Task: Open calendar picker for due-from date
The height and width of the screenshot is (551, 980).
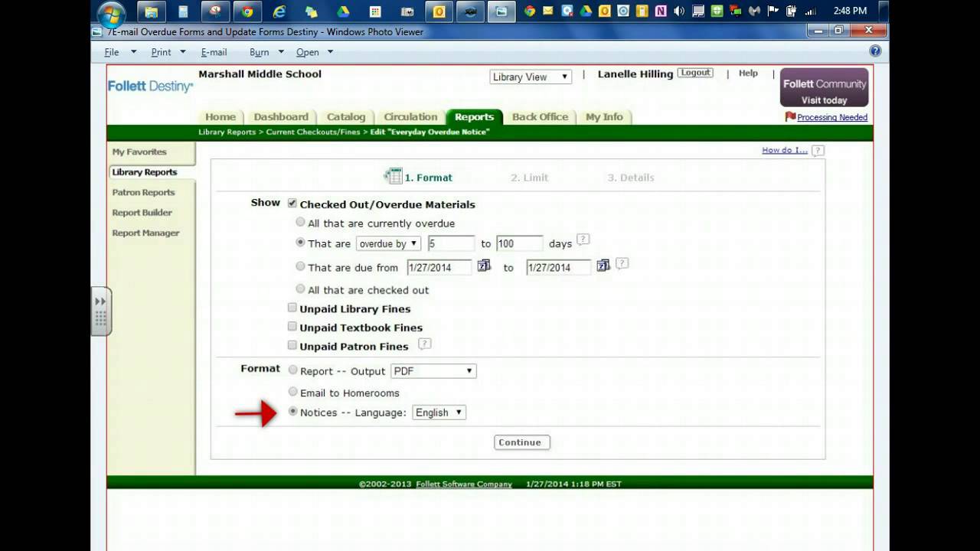Action: 484,266
